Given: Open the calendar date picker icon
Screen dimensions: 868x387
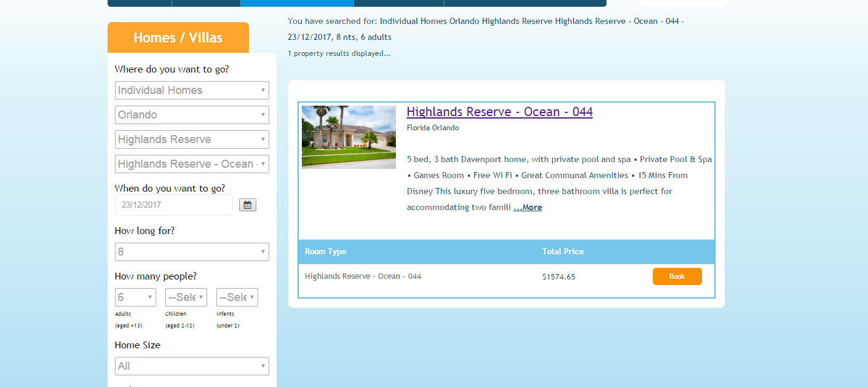Looking at the screenshot, I should click(247, 205).
